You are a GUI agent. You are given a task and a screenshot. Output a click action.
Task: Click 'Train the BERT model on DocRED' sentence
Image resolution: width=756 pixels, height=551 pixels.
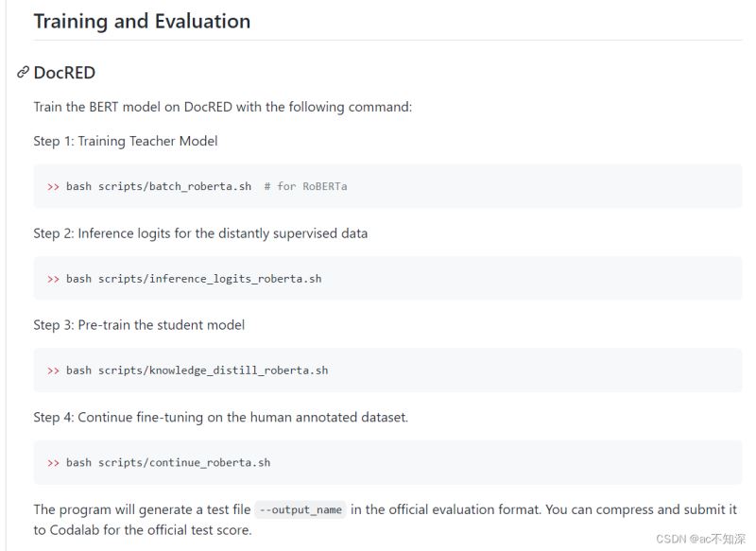coord(223,107)
